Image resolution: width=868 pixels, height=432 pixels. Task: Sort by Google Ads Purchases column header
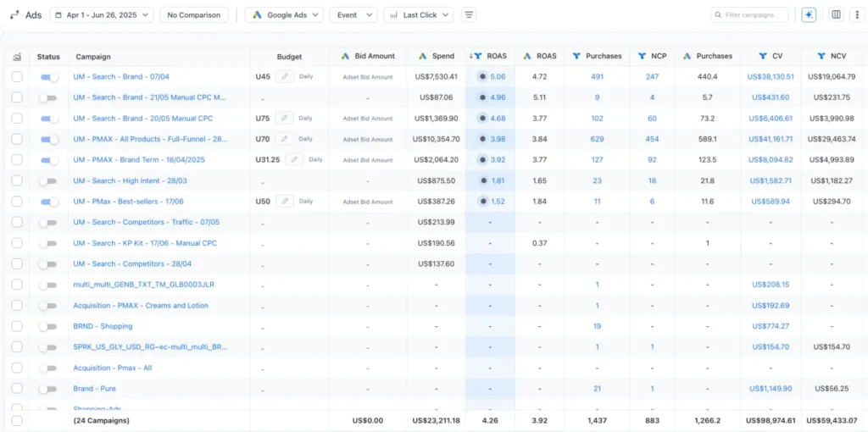[714, 56]
